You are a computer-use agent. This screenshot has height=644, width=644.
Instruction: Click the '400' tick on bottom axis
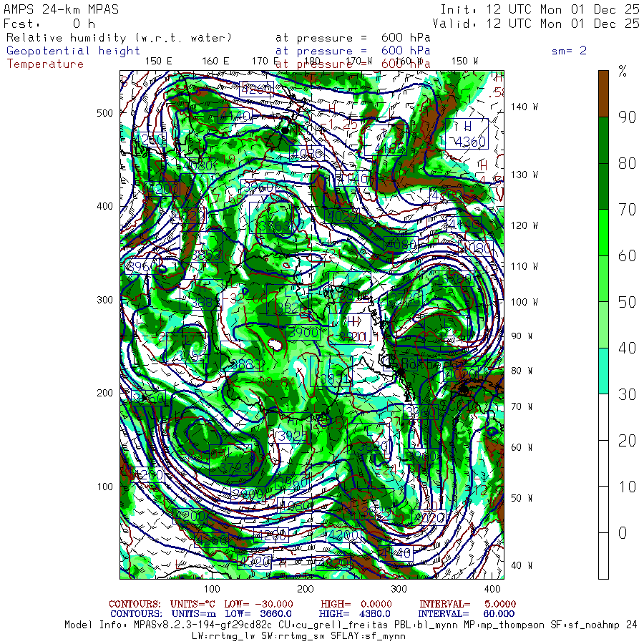click(492, 589)
